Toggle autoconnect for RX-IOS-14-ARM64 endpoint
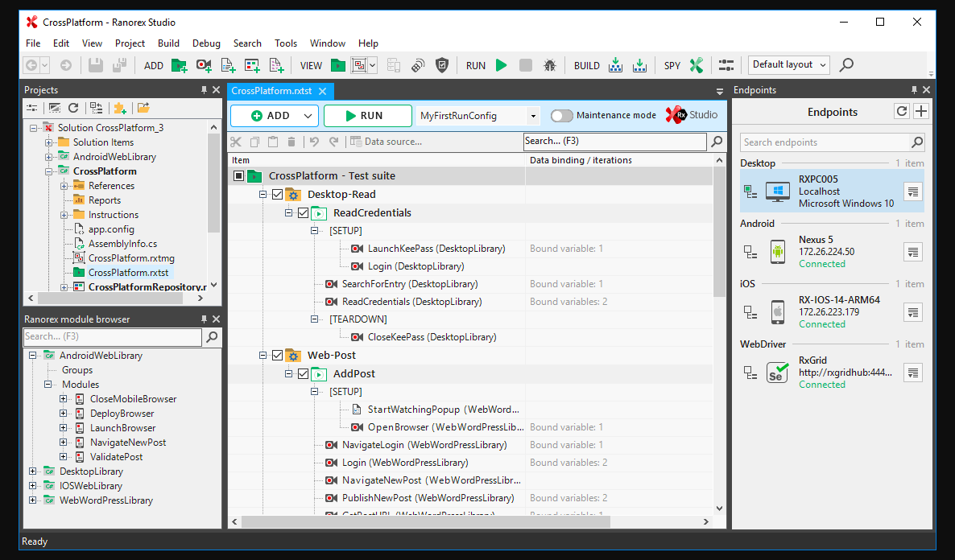 (750, 312)
